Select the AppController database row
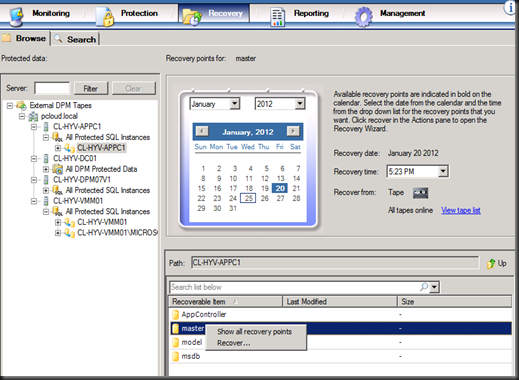The image size is (519, 380). click(x=341, y=315)
